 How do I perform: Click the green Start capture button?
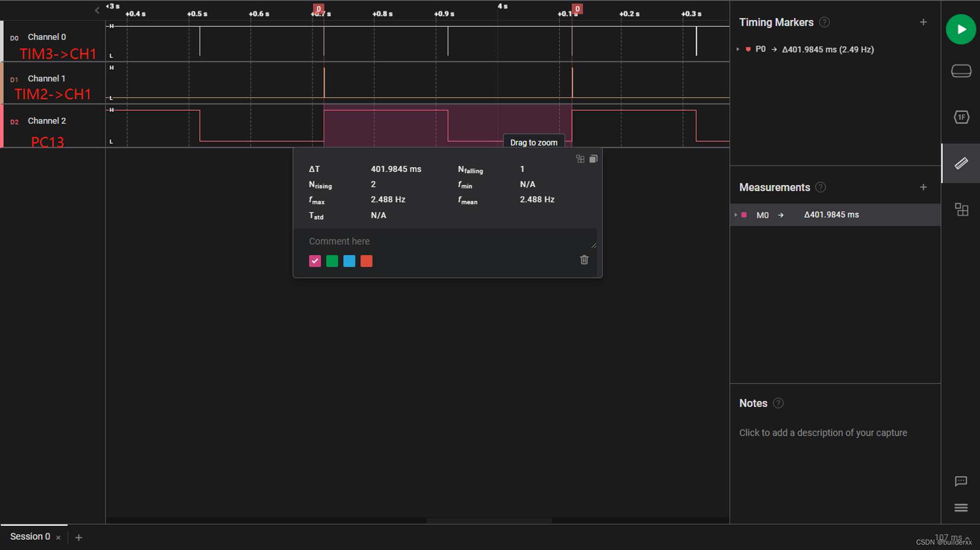(x=960, y=29)
